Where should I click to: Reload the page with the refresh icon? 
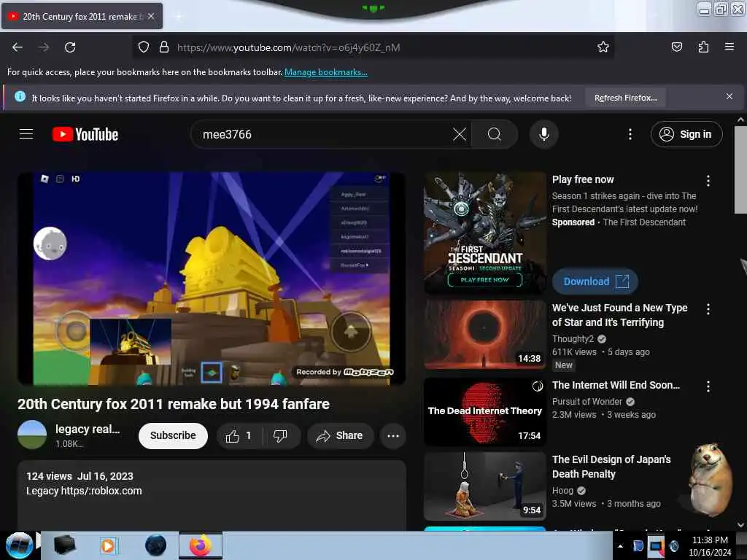[x=70, y=47]
